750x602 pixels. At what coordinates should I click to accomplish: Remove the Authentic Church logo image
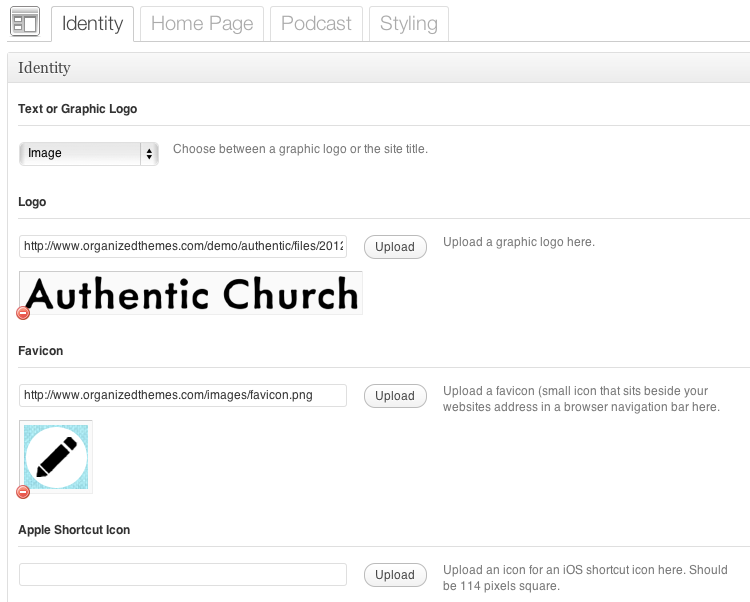(x=24, y=313)
